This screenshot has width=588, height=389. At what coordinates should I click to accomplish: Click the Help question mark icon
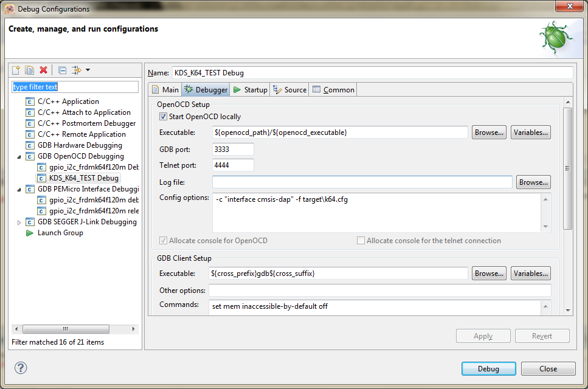[21, 368]
